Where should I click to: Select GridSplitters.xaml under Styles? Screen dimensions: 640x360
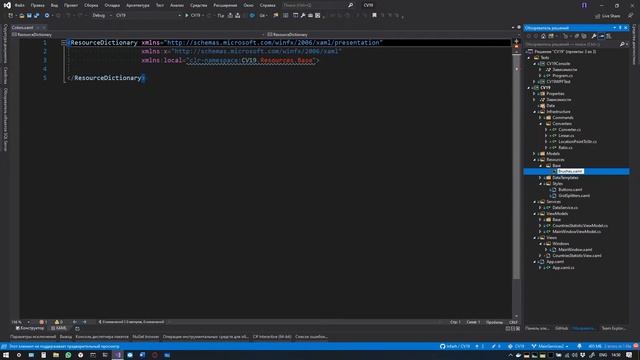[x=574, y=196]
